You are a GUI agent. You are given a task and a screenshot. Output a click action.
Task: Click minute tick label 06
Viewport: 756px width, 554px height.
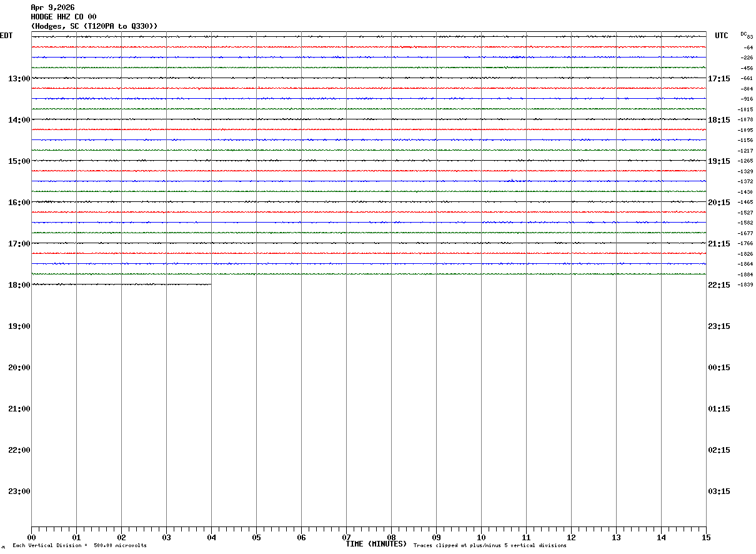tap(301, 538)
